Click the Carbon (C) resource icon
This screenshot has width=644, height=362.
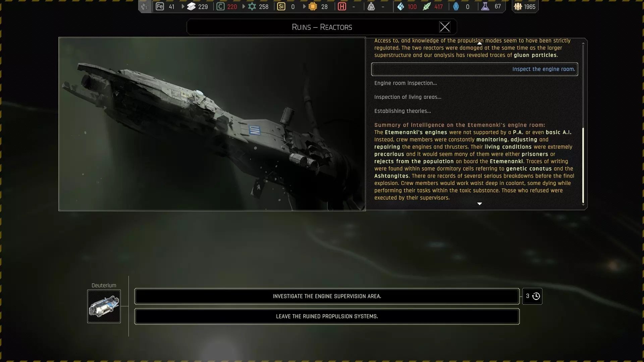(x=220, y=6)
